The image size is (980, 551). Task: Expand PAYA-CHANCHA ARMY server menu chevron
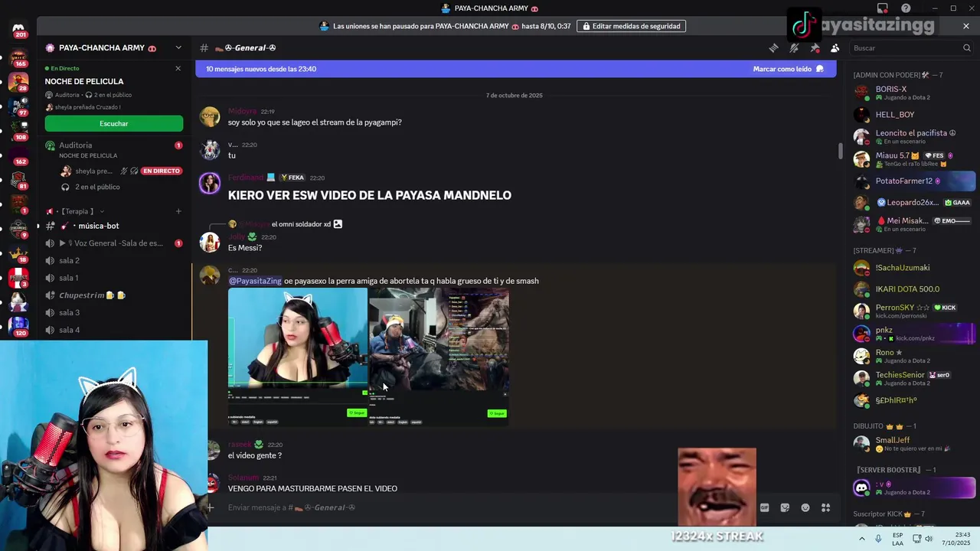pyautogui.click(x=178, y=47)
